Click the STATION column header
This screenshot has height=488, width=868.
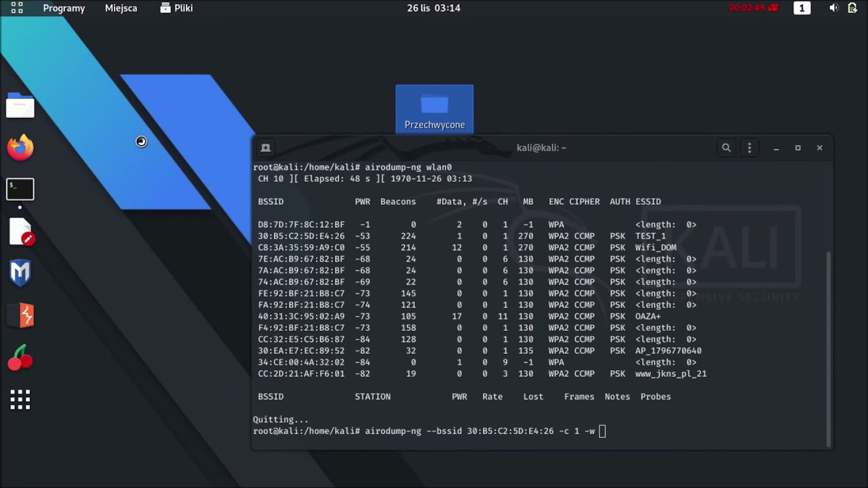(x=372, y=396)
